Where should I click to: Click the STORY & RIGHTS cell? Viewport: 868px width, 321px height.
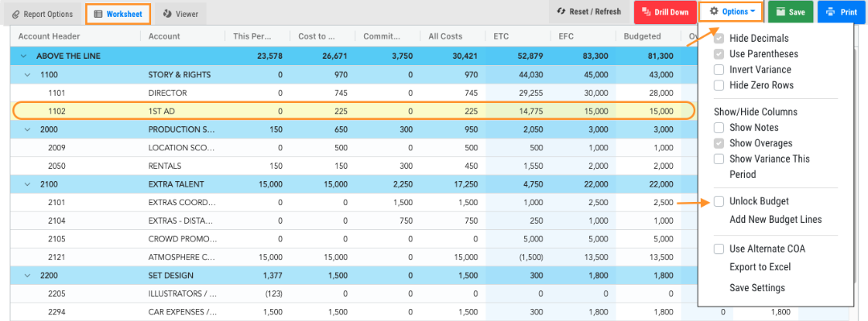[179, 74]
